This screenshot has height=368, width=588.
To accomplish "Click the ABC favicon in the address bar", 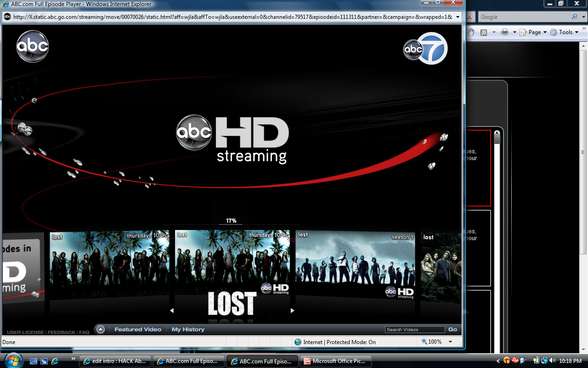I will pyautogui.click(x=7, y=17).
